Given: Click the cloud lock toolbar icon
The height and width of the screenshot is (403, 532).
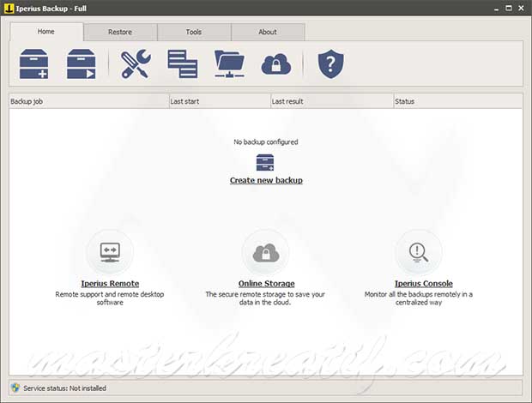Looking at the screenshot, I should pos(276,63).
